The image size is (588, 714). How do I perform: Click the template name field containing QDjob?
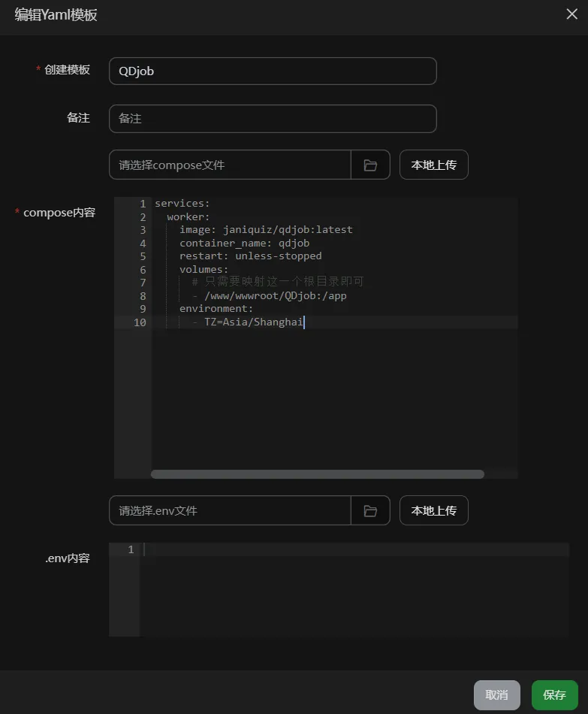[x=273, y=71]
